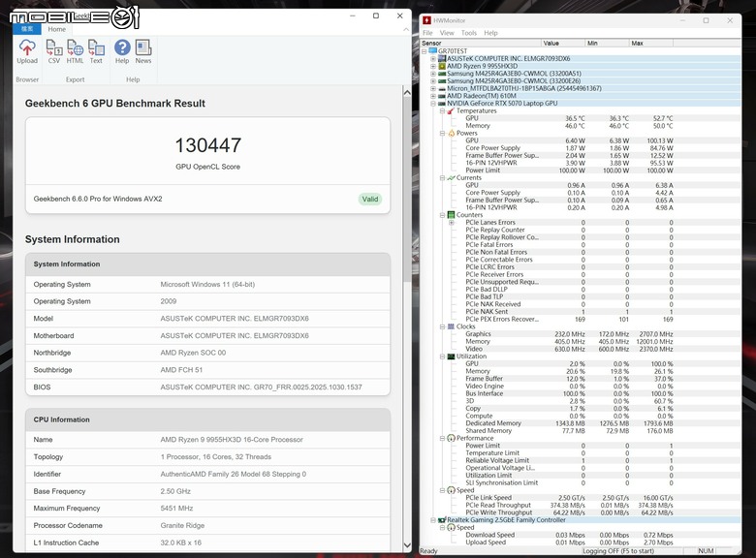The image size is (756, 558).
Task: Collapse the NVIDIA GeForce RTX 5070 node
Action: pos(433,103)
